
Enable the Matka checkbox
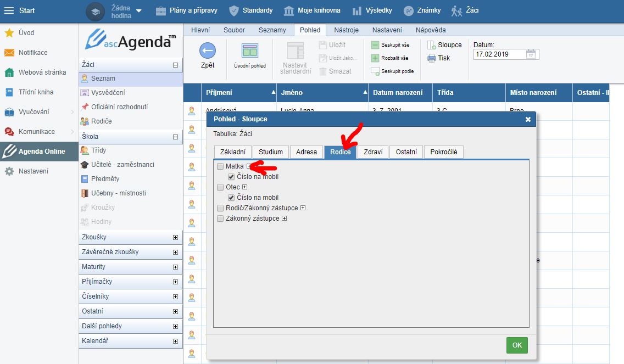click(x=220, y=166)
